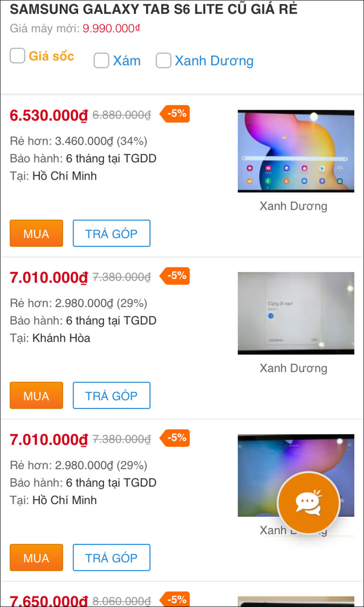
Task: Click the -5% discount tag on 7.650.000đ listing
Action: pos(175,600)
